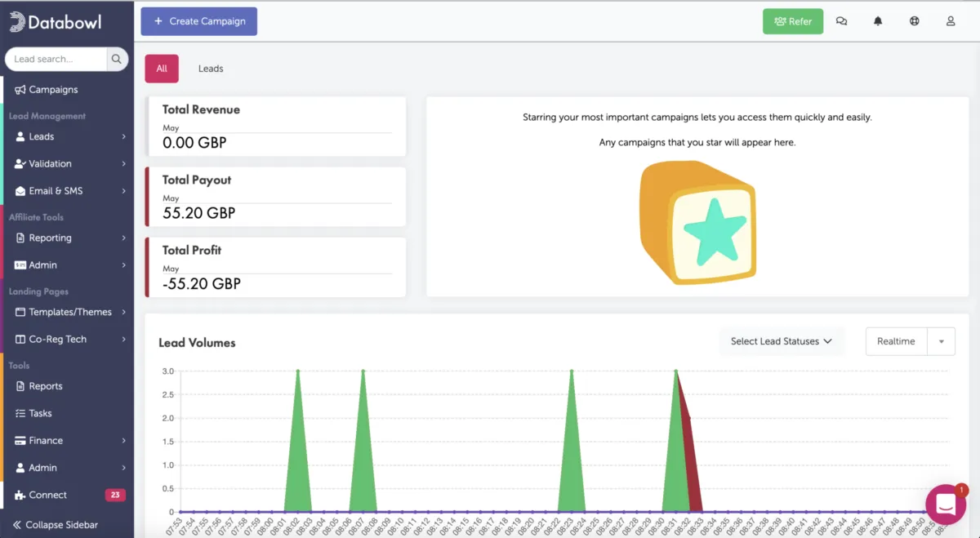
Task: Click the globe language icon
Action: tap(915, 21)
